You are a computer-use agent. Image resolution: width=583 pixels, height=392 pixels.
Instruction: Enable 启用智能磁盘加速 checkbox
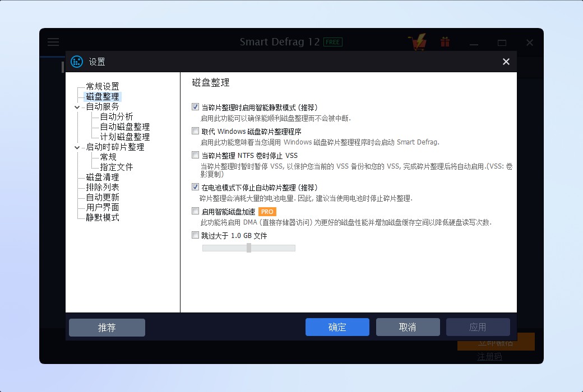(x=195, y=211)
